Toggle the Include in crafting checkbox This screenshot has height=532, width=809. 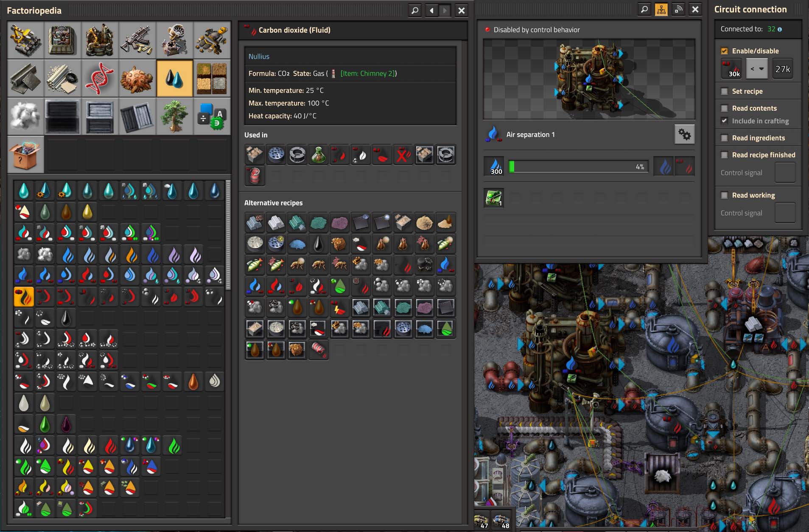[725, 121]
